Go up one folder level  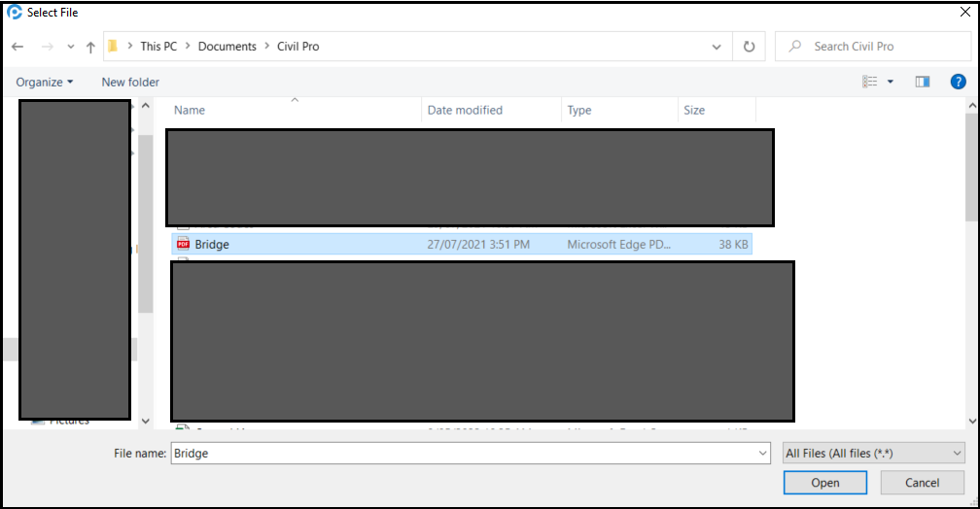pos(90,47)
